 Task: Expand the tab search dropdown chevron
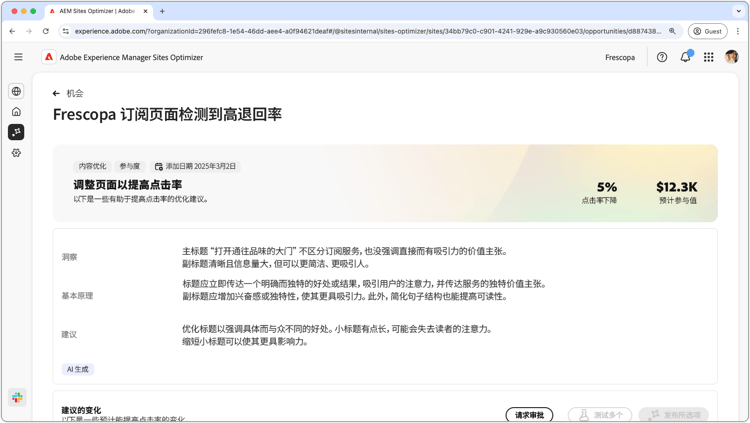coord(739,11)
